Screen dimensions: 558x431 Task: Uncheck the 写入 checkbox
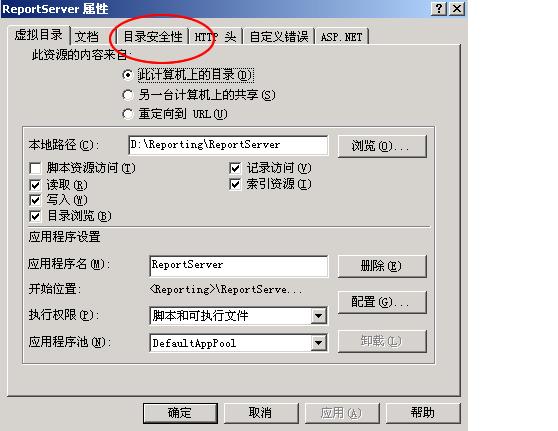(x=35, y=200)
